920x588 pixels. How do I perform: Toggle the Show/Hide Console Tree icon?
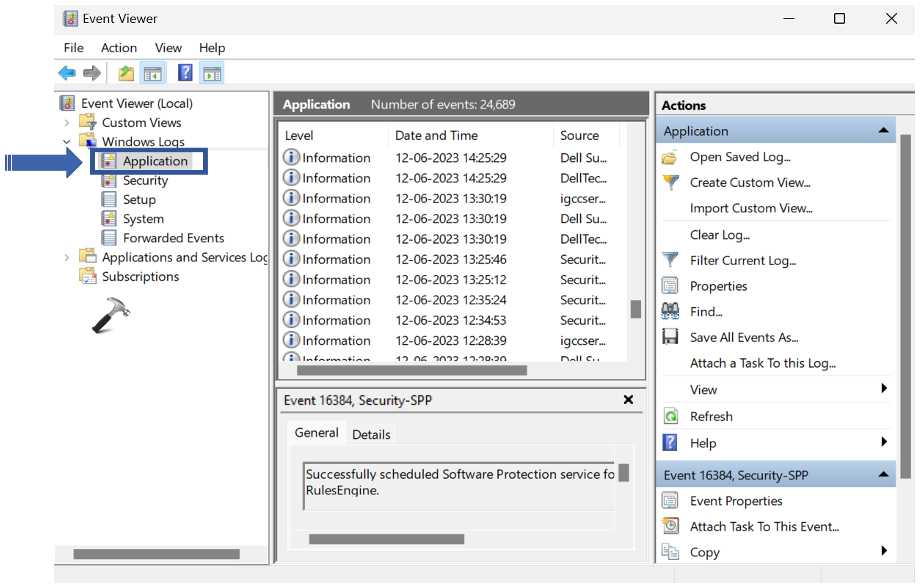tap(152, 73)
